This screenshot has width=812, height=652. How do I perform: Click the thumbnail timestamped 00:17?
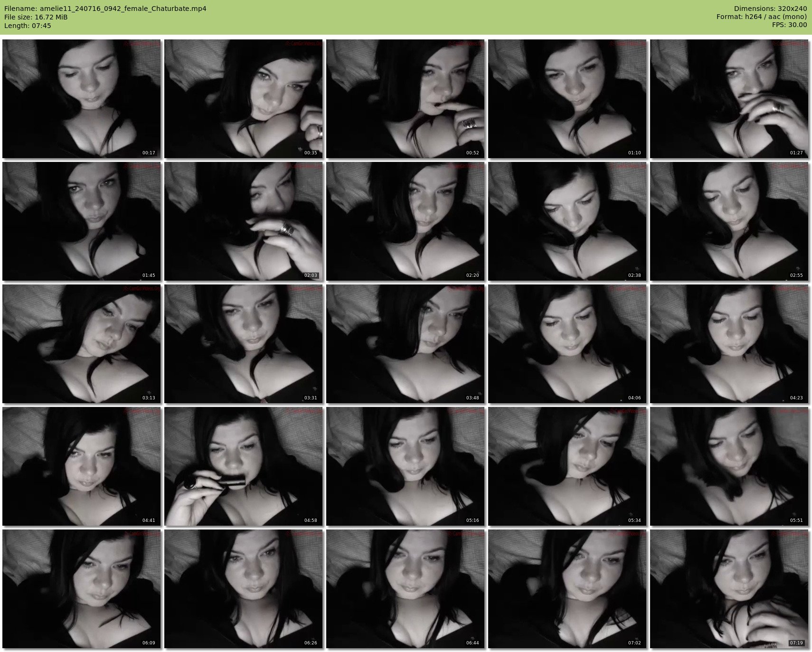click(x=82, y=98)
